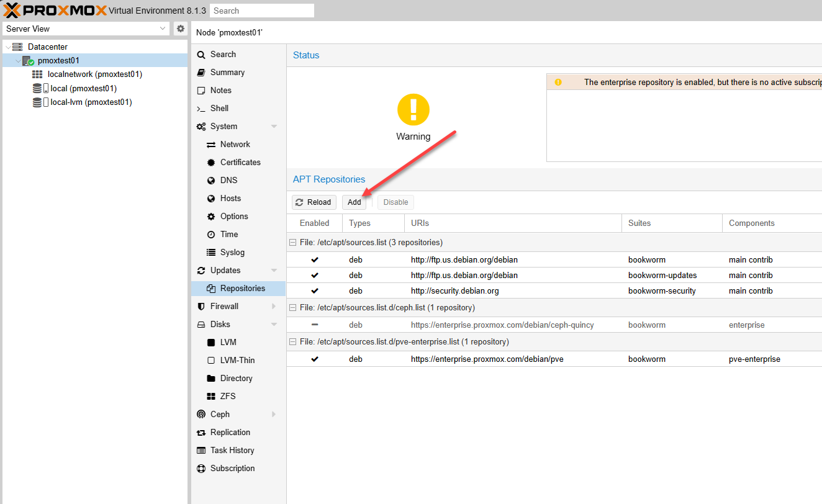Select disabled ceph-quincy repository status mark
822x504 pixels.
pyautogui.click(x=315, y=325)
